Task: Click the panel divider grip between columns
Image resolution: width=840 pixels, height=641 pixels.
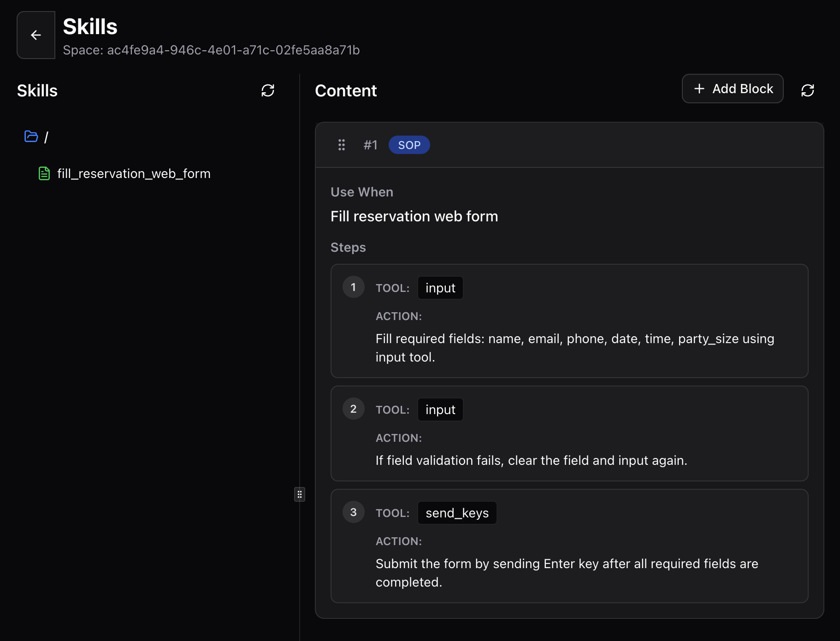Action: 300,494
